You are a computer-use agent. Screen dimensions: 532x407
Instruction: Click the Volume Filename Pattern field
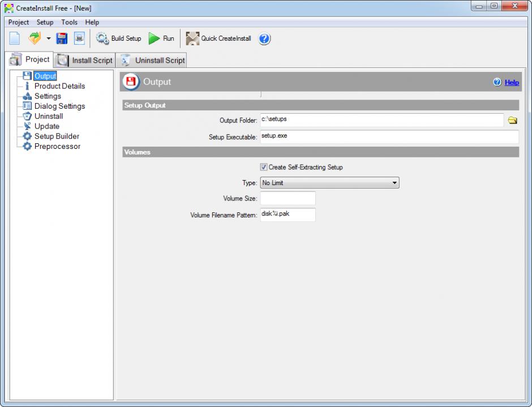pyautogui.click(x=288, y=215)
